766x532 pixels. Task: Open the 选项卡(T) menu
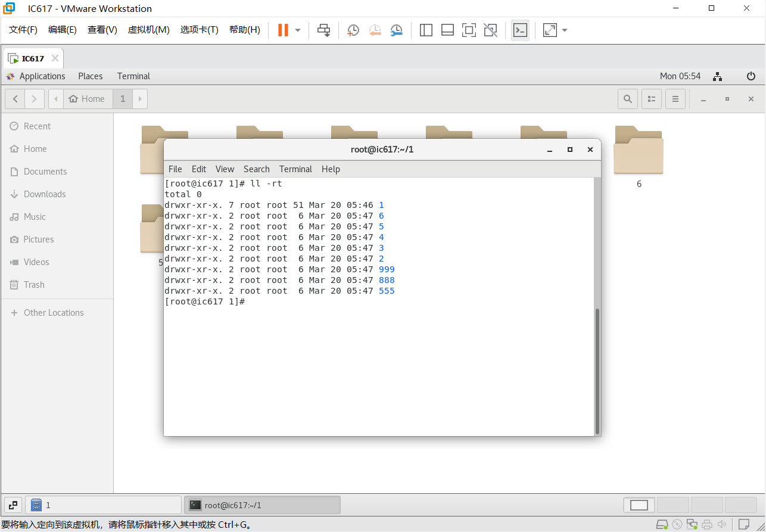(x=200, y=30)
